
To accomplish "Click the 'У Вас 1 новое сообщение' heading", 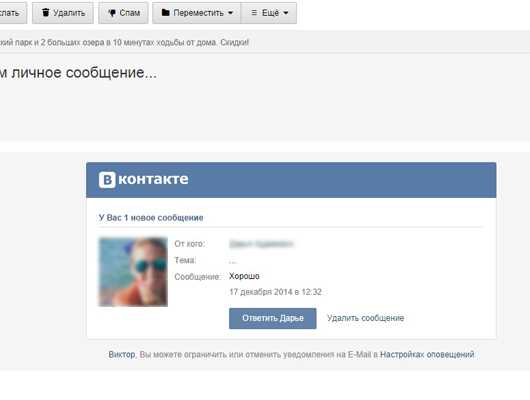I will tap(151, 217).
